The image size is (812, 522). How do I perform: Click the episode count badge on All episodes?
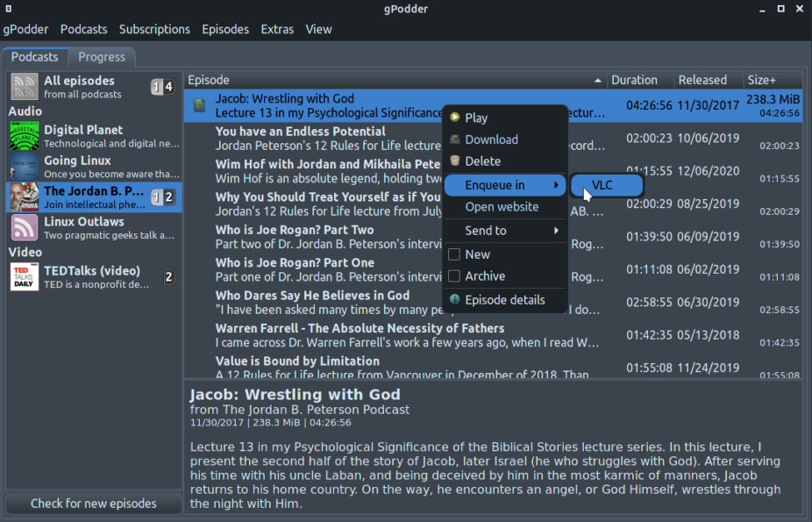pos(162,87)
